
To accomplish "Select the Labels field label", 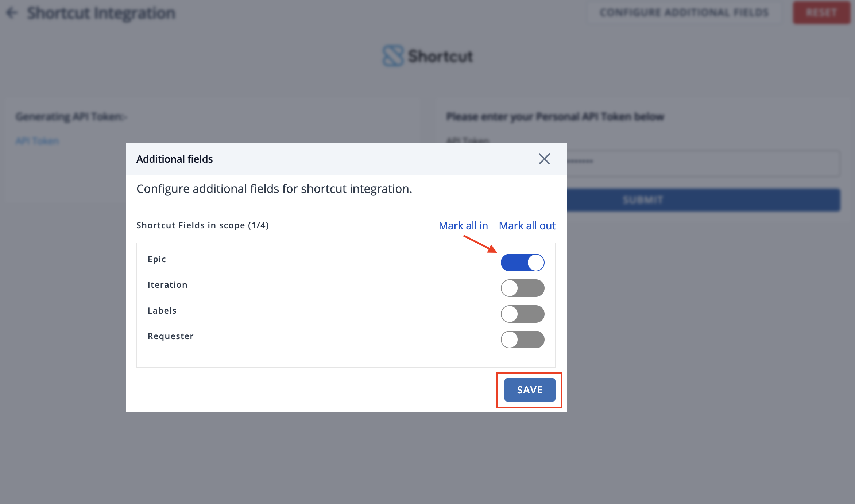I will pos(162,311).
